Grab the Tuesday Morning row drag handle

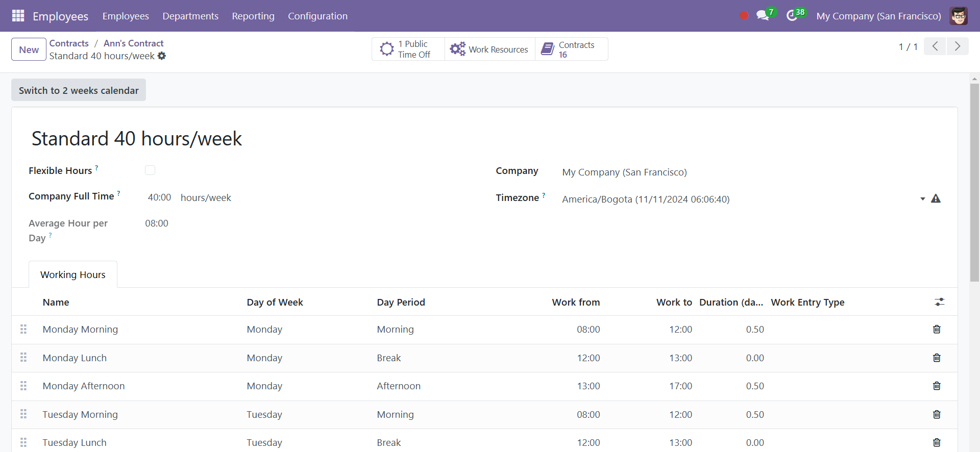click(23, 414)
